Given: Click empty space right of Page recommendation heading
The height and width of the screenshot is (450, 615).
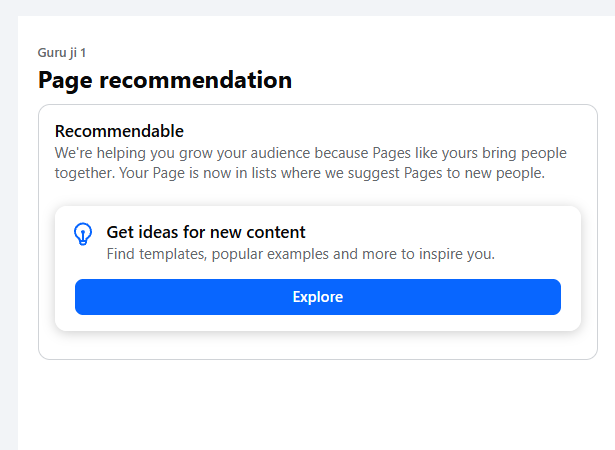Looking at the screenshot, I should pyautogui.click(x=450, y=80).
